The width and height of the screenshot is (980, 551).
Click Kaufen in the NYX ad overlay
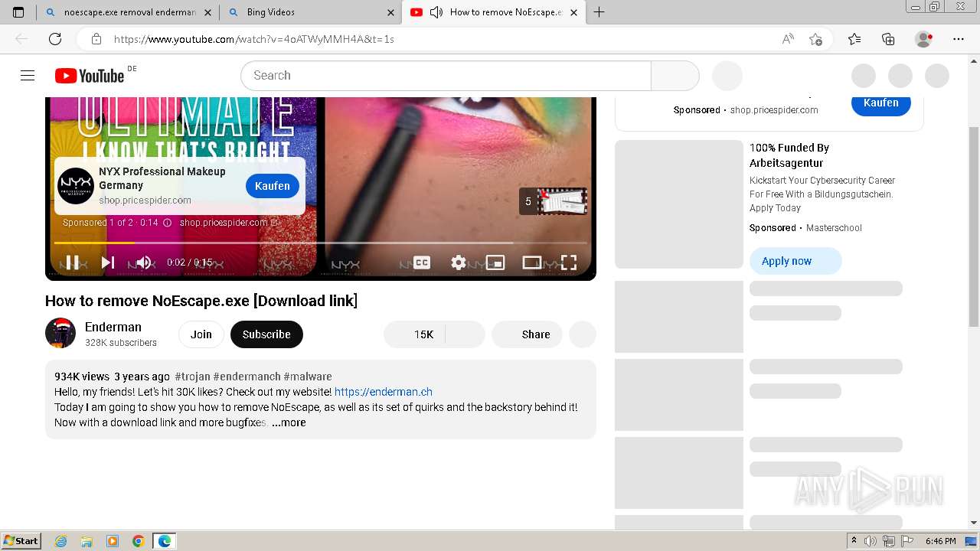pos(273,186)
